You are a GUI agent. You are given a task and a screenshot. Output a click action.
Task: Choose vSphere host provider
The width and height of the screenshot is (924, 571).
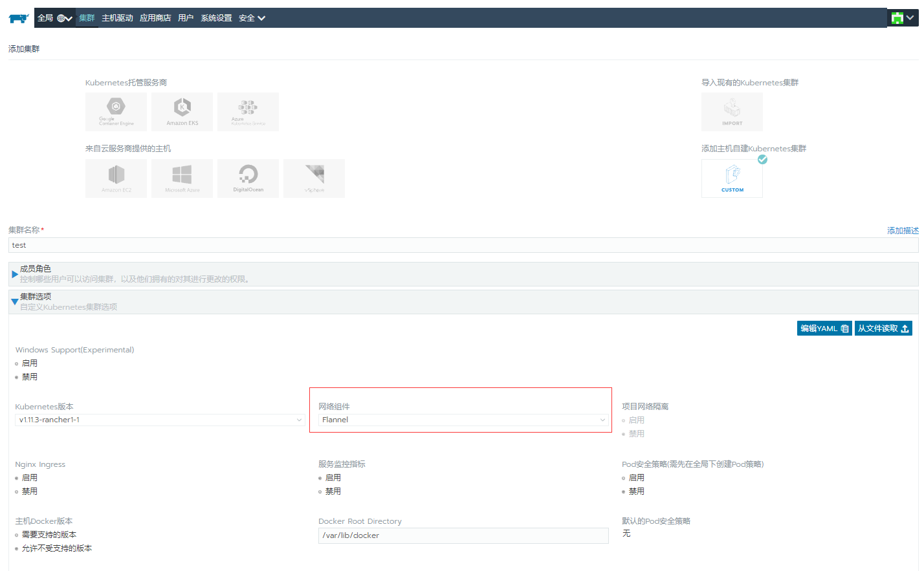(x=314, y=178)
